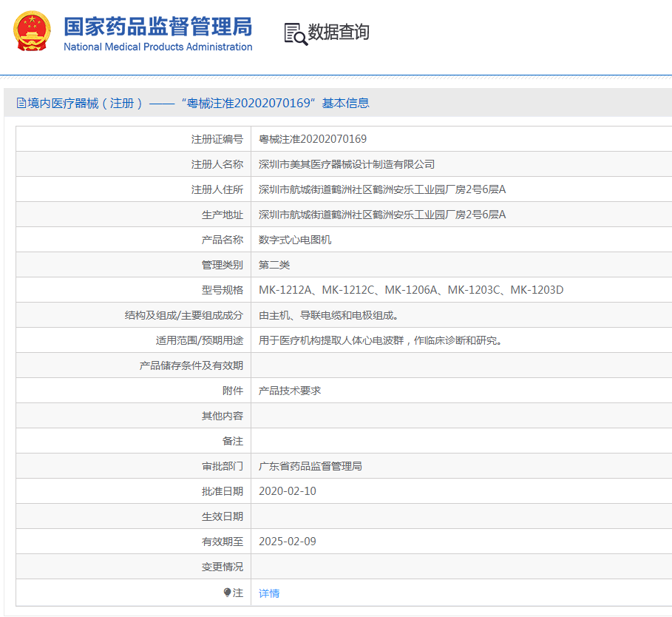Click the 产品技术要求 attachment entry
Viewport: 672px width, 617px height.
pyautogui.click(x=290, y=391)
